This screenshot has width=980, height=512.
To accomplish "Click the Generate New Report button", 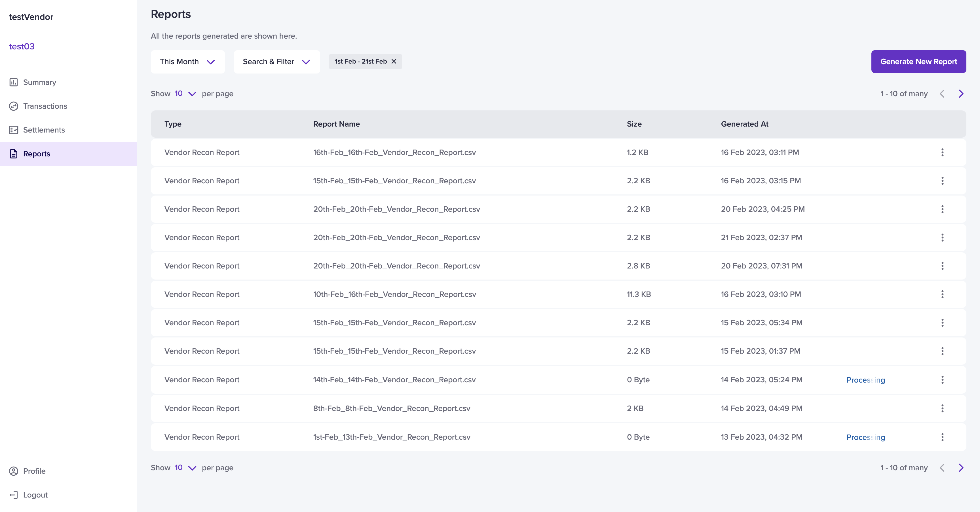I will [918, 62].
